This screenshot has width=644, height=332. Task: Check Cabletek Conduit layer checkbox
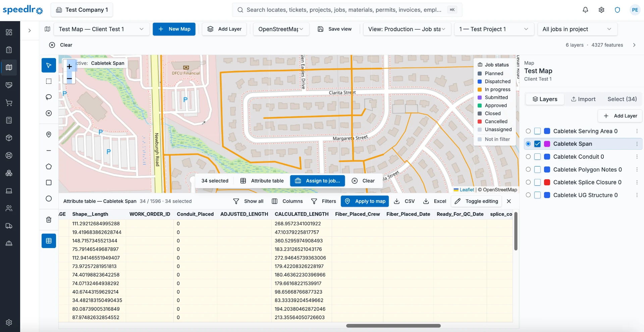(537, 157)
